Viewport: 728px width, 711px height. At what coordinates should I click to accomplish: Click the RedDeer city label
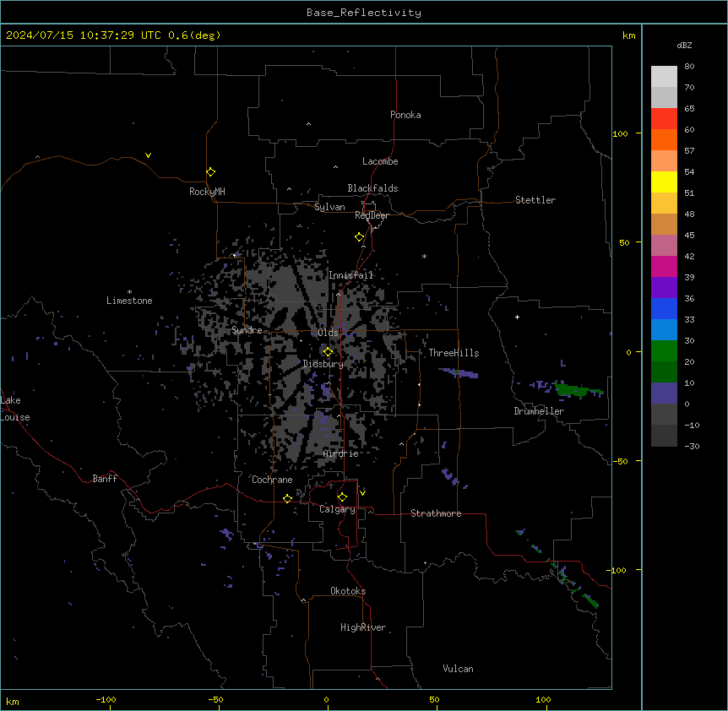coord(372,215)
